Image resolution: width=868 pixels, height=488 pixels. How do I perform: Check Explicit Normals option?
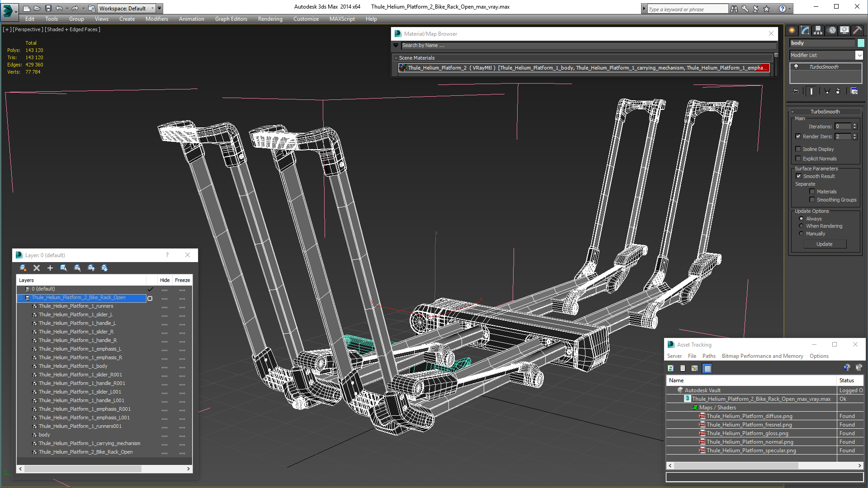pos(798,159)
